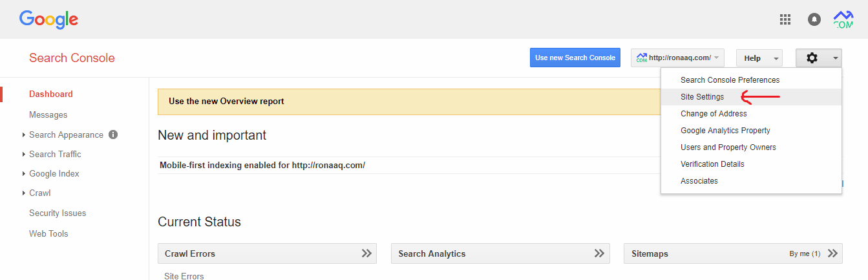This screenshot has height=280, width=868.
Task: Open Google Analytics Property
Action: coord(751,131)
